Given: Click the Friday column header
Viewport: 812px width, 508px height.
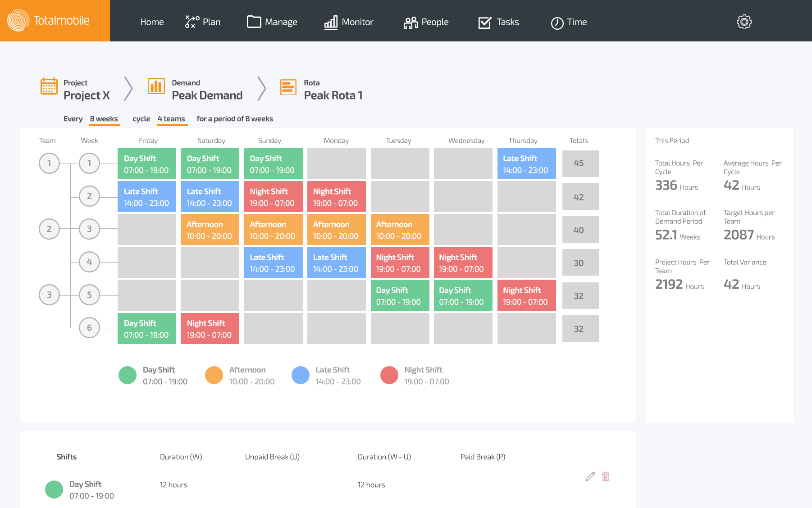Looking at the screenshot, I should click(x=148, y=141).
